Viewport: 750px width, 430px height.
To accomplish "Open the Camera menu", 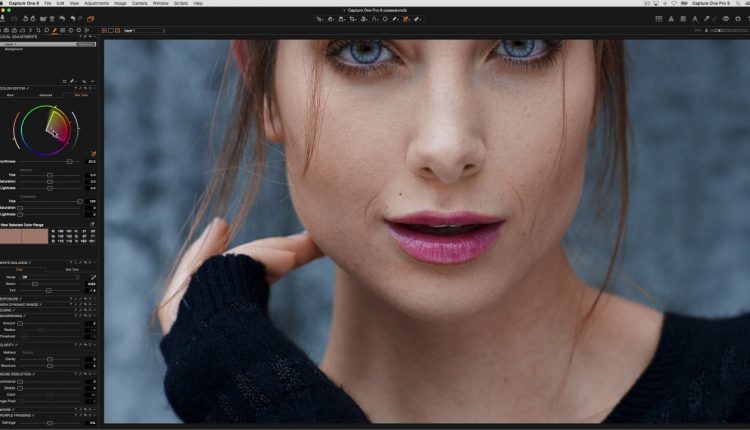I will coord(140,3).
